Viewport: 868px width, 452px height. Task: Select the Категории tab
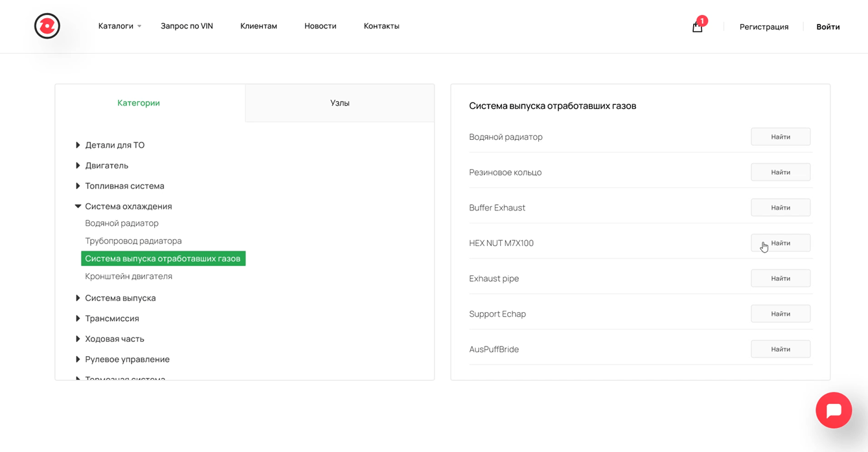pyautogui.click(x=139, y=103)
